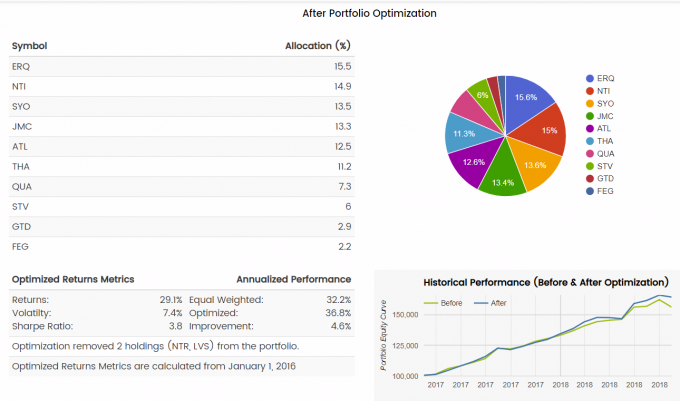Toggle ATL legend entry in pie chart

[598, 129]
